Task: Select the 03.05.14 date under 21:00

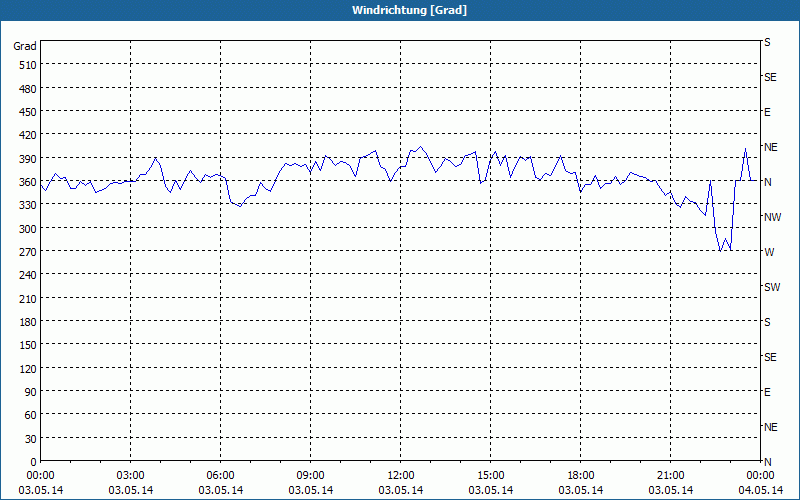Action: (670, 490)
